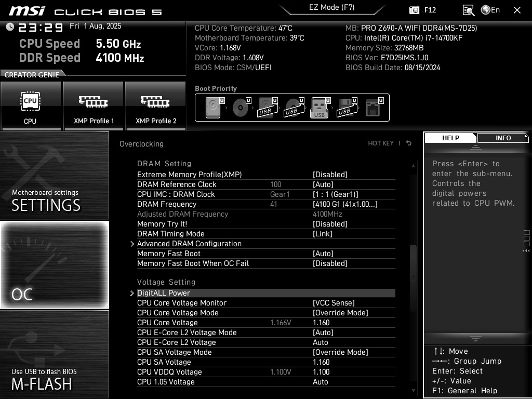Click the back arrow next to HOT KEY
Screen dimensions: 532x399
[409, 143]
